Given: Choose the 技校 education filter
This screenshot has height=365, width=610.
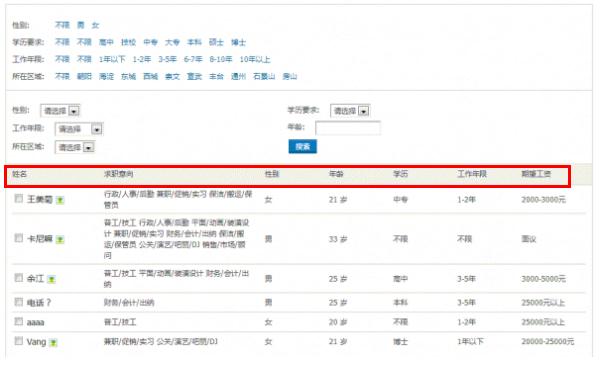Looking at the screenshot, I should click(x=128, y=42).
